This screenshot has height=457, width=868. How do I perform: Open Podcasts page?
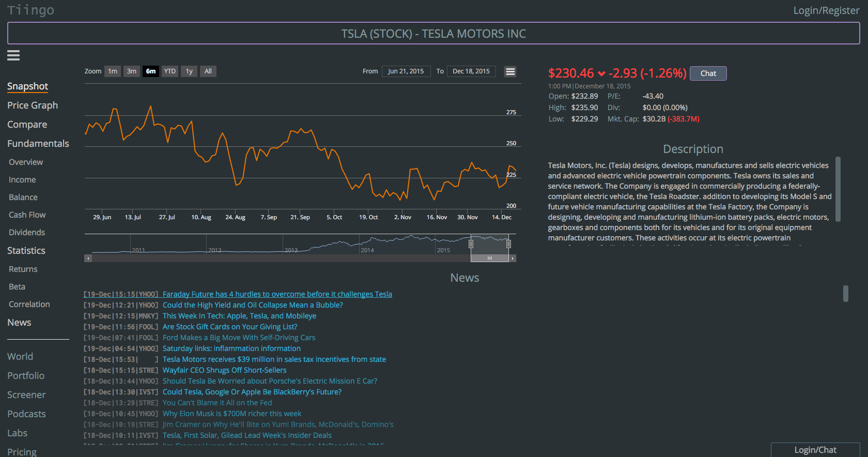click(26, 414)
